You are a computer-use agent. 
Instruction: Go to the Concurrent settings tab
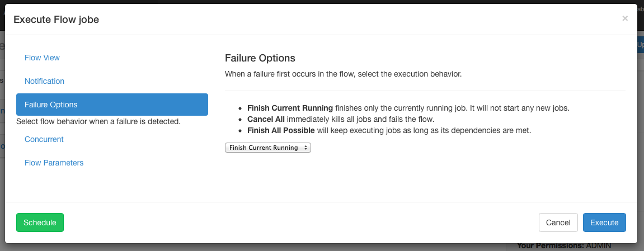pos(44,139)
